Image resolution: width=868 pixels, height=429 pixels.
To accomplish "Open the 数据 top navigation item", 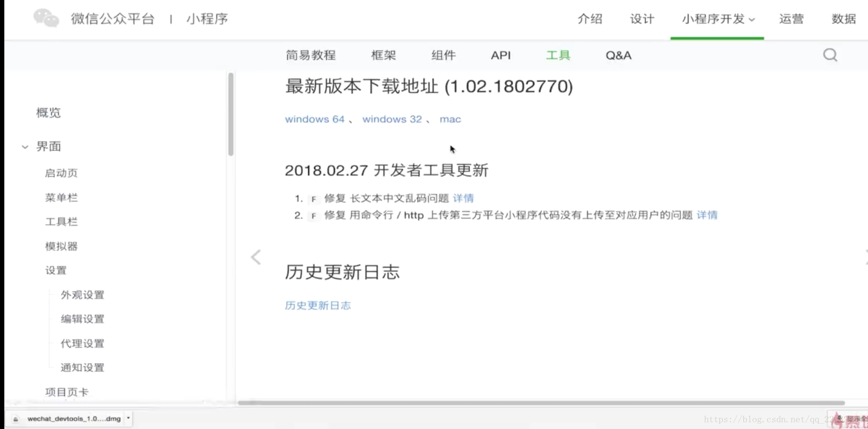I will pos(843,19).
